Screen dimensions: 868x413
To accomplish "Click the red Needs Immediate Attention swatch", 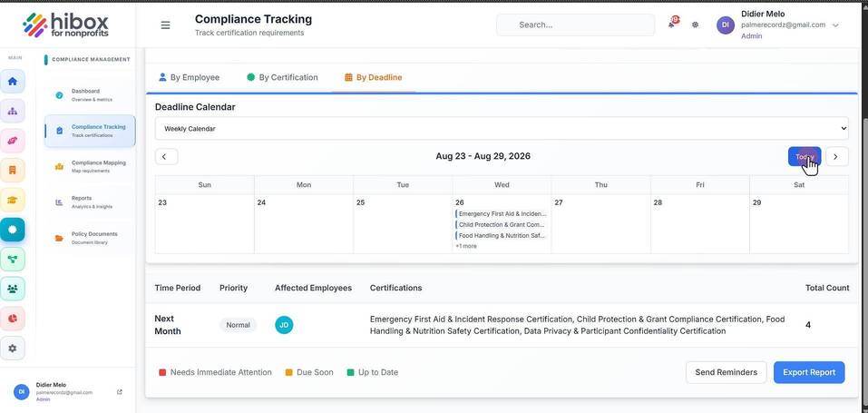I will click(x=162, y=372).
